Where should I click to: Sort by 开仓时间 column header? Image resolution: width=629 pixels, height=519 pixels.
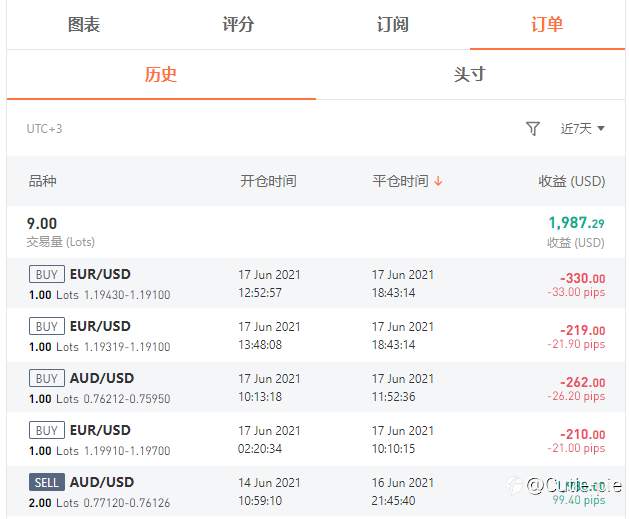point(268,181)
